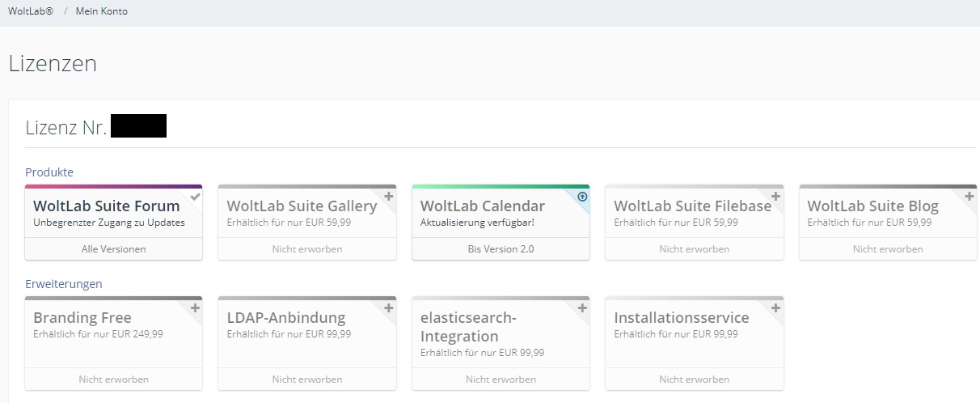Click checkmark icon on WoltLab Suite Forum
This screenshot has height=403, width=980.
click(195, 196)
